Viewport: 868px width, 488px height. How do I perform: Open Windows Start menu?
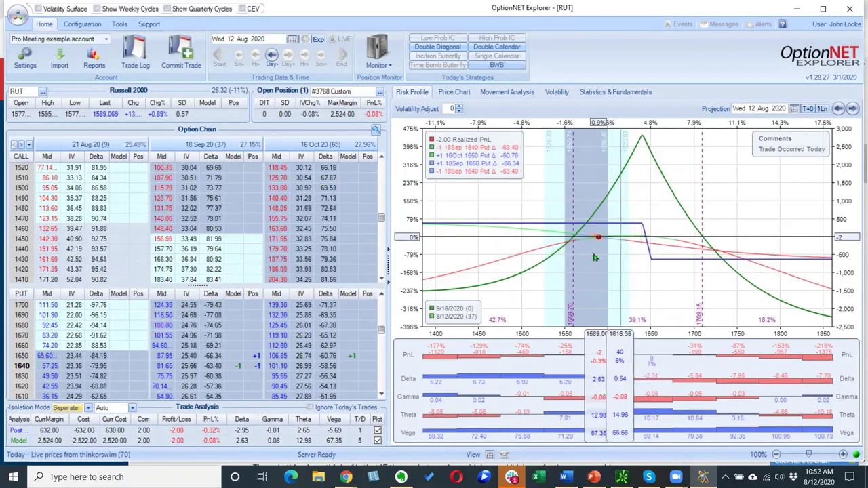pyautogui.click(x=13, y=476)
